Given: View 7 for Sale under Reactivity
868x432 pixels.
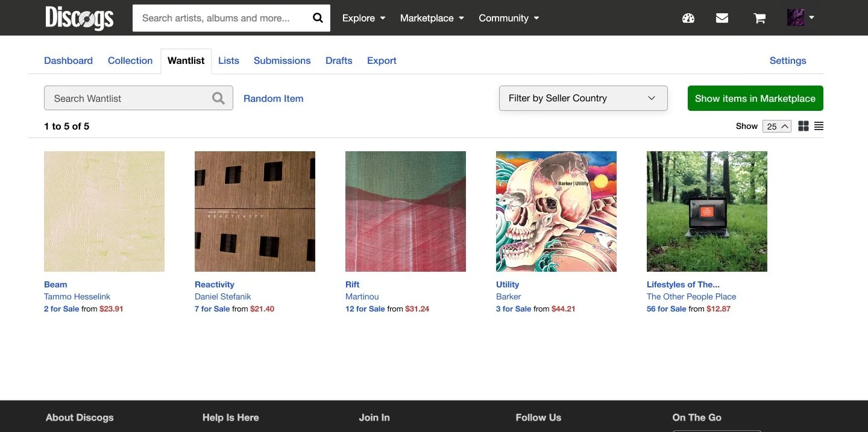Looking at the screenshot, I should coord(212,308).
